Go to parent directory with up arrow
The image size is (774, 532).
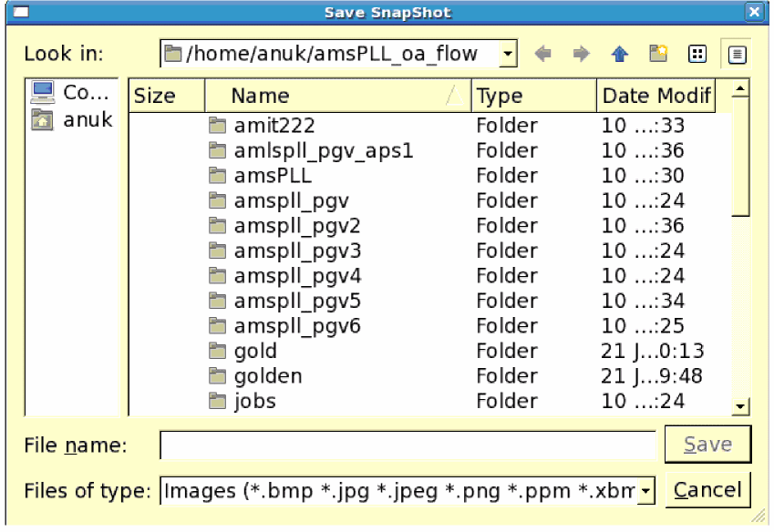[x=620, y=55]
